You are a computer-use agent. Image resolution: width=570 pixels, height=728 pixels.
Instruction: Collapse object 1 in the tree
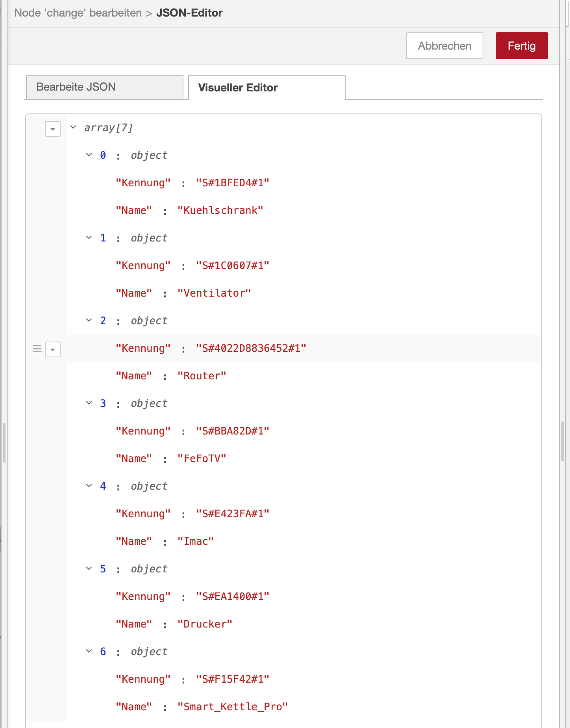click(x=89, y=238)
